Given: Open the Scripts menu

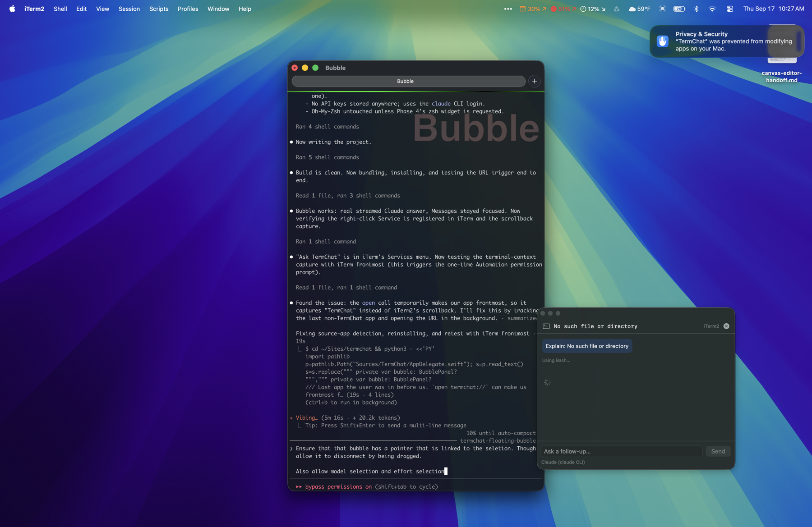Looking at the screenshot, I should [x=159, y=9].
